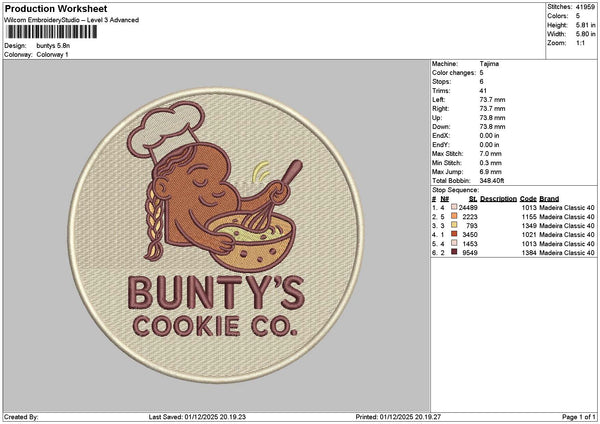This screenshot has height=424, width=600.
Task: Select the color swatch in stop sequence row 1
Action: (454, 207)
